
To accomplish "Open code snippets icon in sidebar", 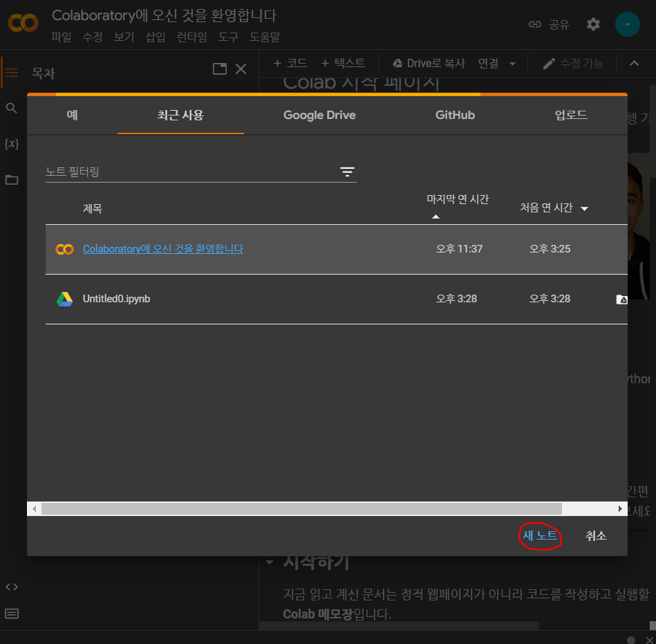I will [11, 587].
